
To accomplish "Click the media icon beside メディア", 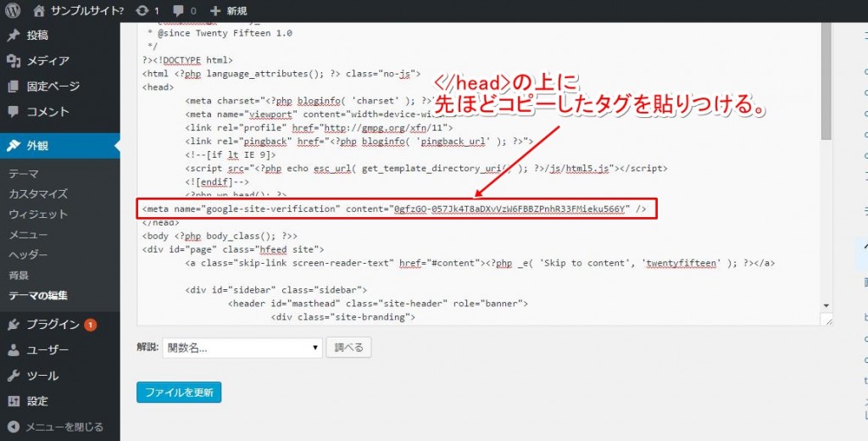I will 14,61.
